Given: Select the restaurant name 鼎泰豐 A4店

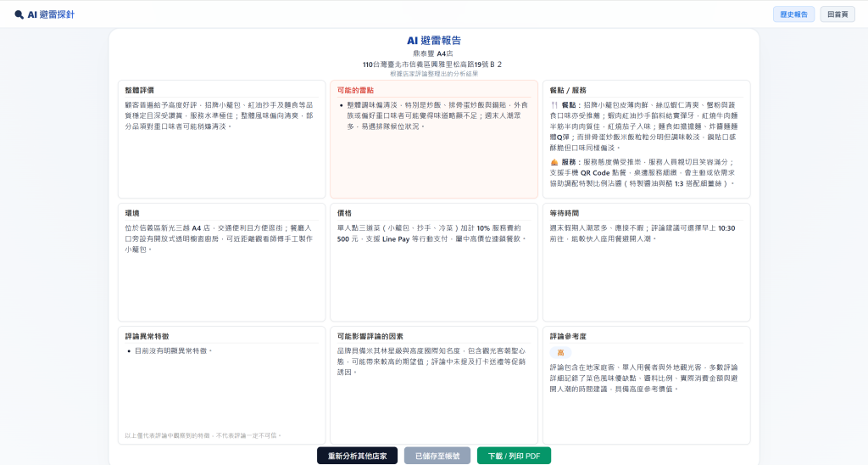Looking at the screenshot, I should click(433, 53).
